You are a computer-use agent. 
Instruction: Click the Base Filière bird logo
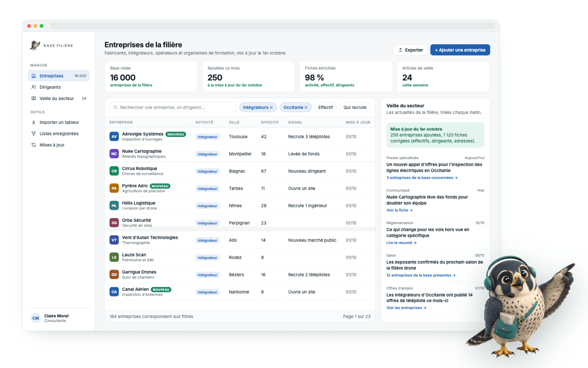[x=35, y=45]
